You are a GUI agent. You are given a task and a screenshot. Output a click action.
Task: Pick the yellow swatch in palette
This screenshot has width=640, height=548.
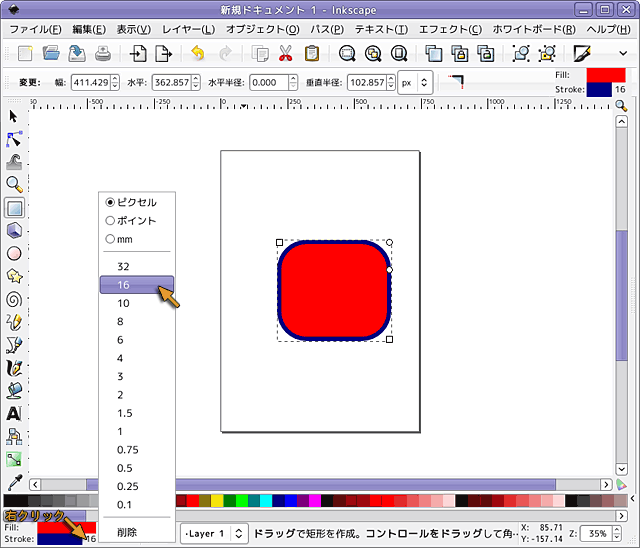pos(217,501)
